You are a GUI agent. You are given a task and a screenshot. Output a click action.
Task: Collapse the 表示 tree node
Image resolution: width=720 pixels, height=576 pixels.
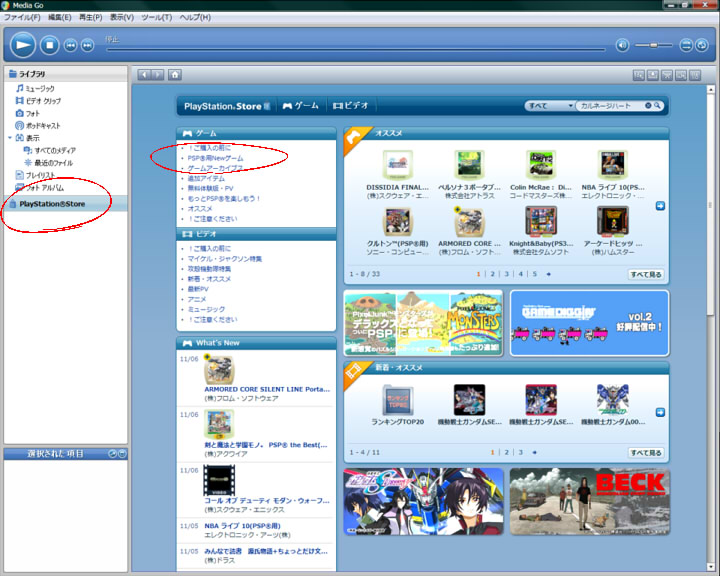(10, 138)
